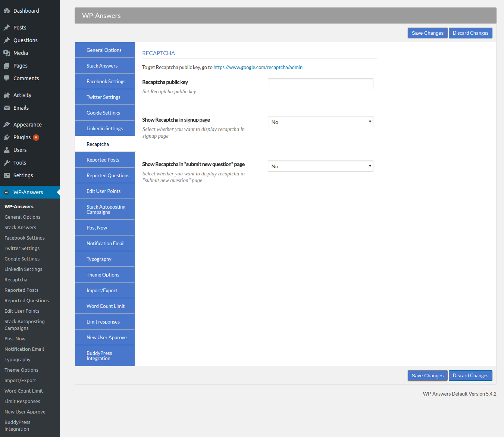Image resolution: width=504 pixels, height=437 pixels.
Task: Click General Options in the dark sidebar submenu
Action: coord(22,217)
